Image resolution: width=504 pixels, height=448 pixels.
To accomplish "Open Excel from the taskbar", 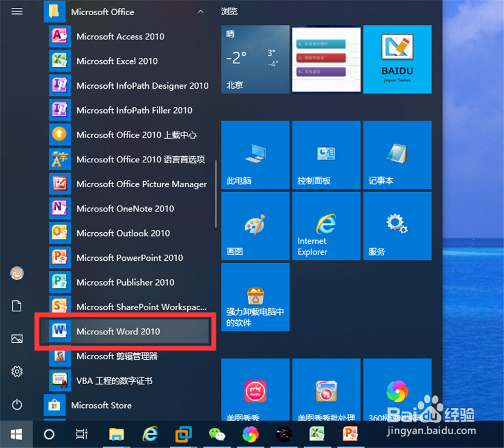I will pyautogui.click(x=317, y=435).
